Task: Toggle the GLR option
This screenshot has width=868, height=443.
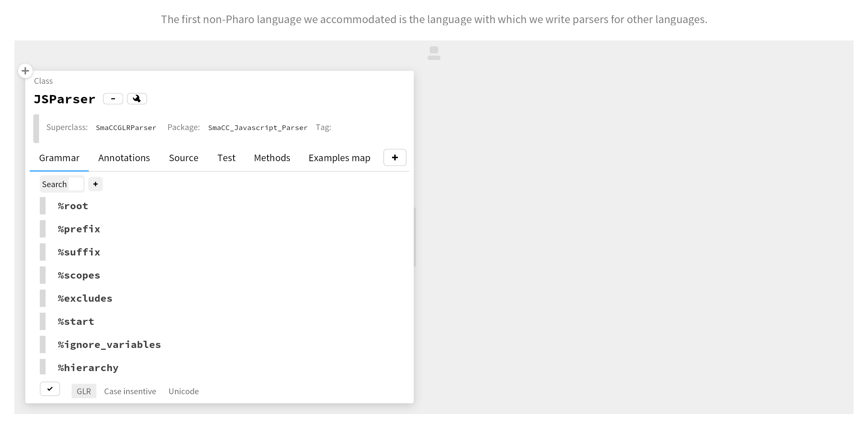Action: (x=84, y=391)
